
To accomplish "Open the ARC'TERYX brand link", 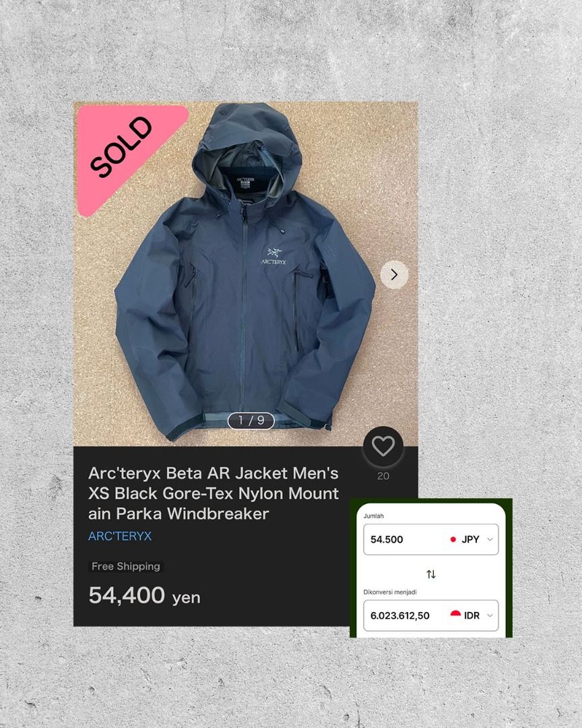I will coord(120,537).
